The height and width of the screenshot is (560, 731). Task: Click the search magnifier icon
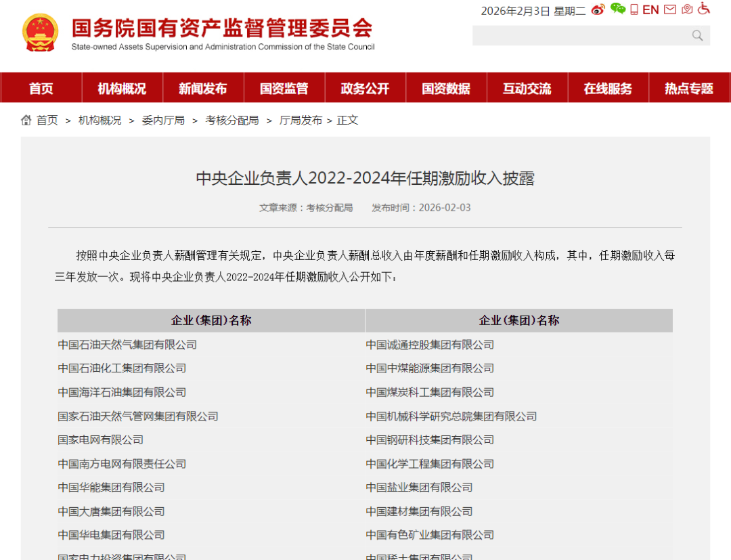pyautogui.click(x=697, y=35)
